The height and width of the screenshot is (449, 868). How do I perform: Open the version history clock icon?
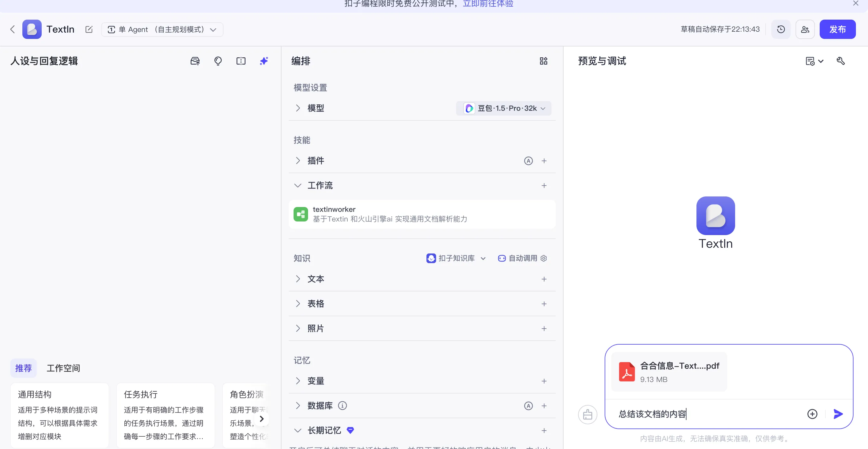click(781, 29)
